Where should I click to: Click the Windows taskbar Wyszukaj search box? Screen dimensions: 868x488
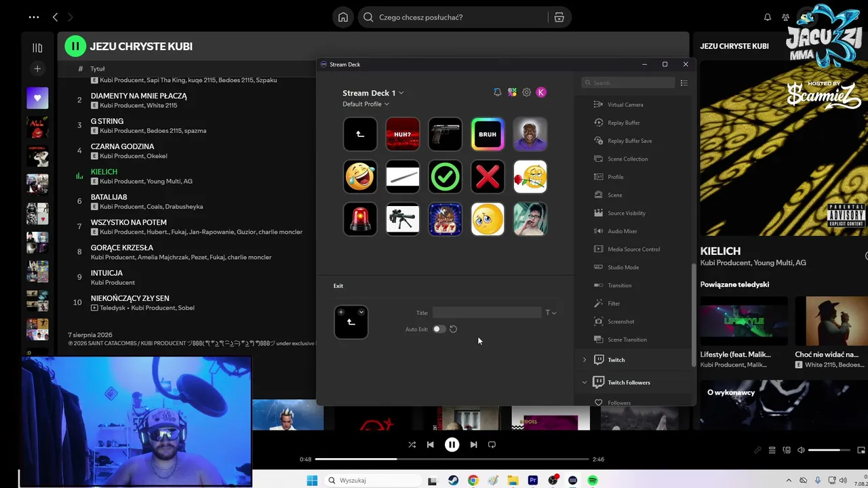coord(372,481)
